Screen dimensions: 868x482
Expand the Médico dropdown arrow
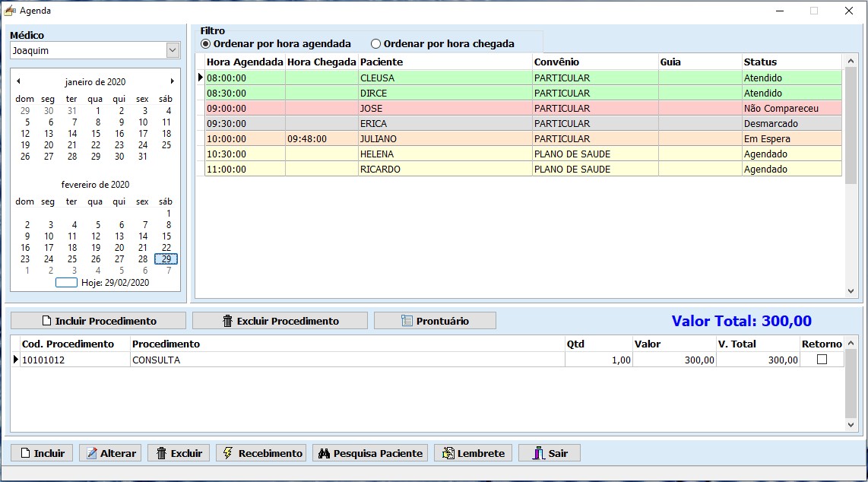tap(173, 50)
